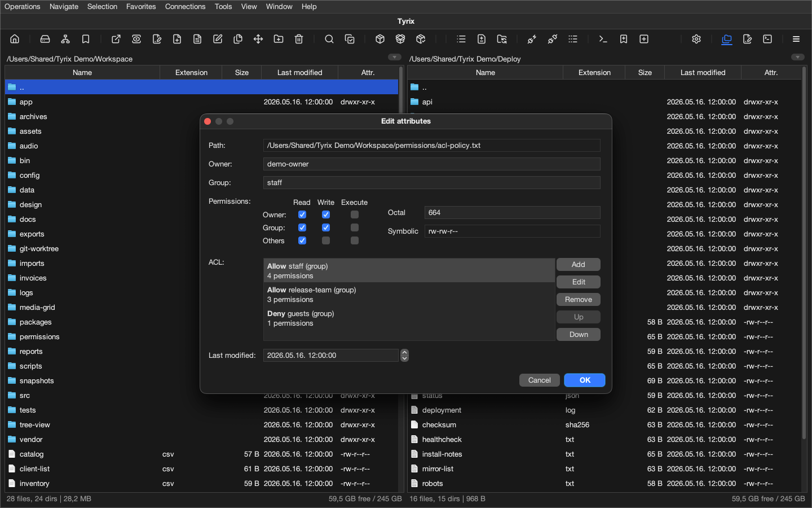This screenshot has height=508, width=812.
Task: Open the Tools menu
Action: (223, 6)
